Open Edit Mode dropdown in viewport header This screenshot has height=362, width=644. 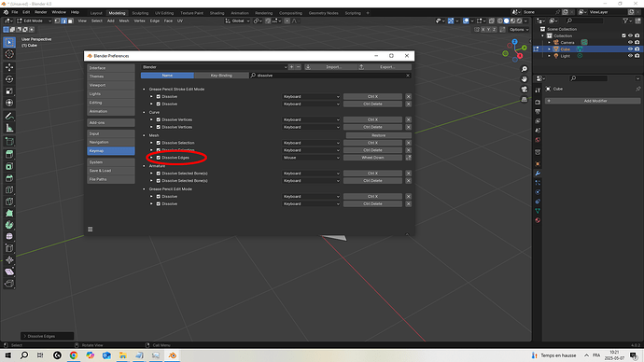34,21
